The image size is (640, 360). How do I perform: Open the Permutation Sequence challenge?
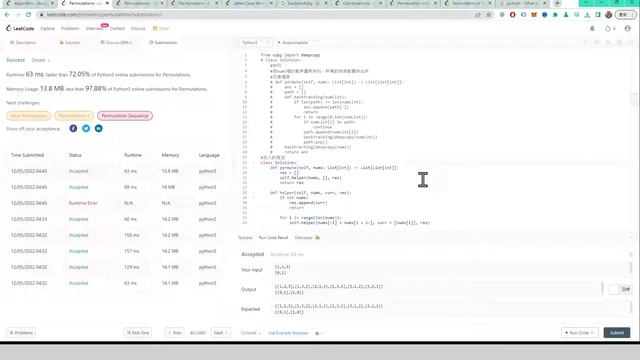125,116
